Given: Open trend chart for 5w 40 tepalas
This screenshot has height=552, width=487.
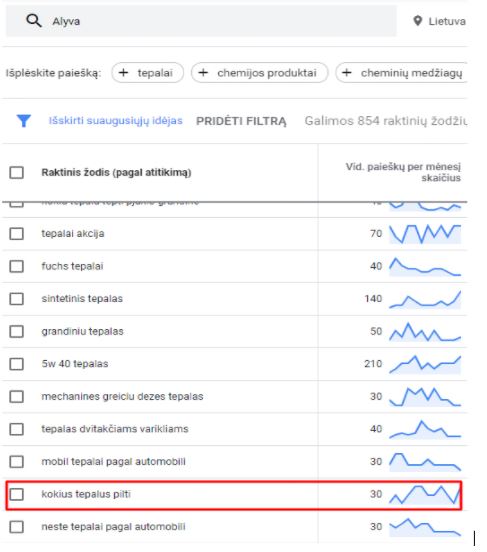Looking at the screenshot, I should coord(425,364).
